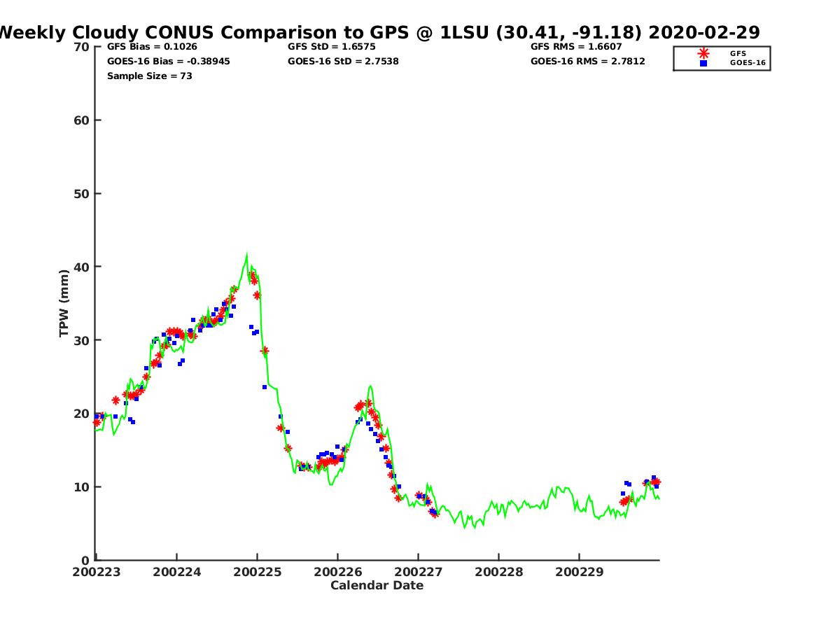Click the red GFS asterisk in legend

[x=703, y=53]
